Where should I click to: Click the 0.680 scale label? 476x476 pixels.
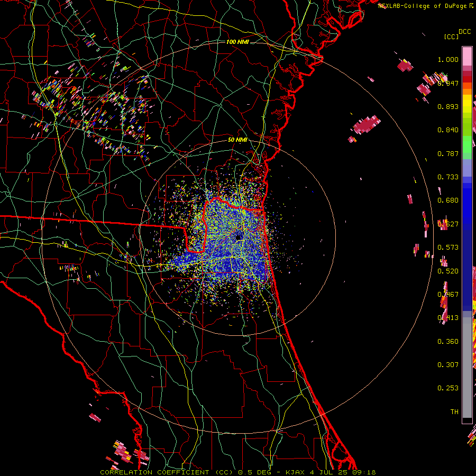click(448, 200)
